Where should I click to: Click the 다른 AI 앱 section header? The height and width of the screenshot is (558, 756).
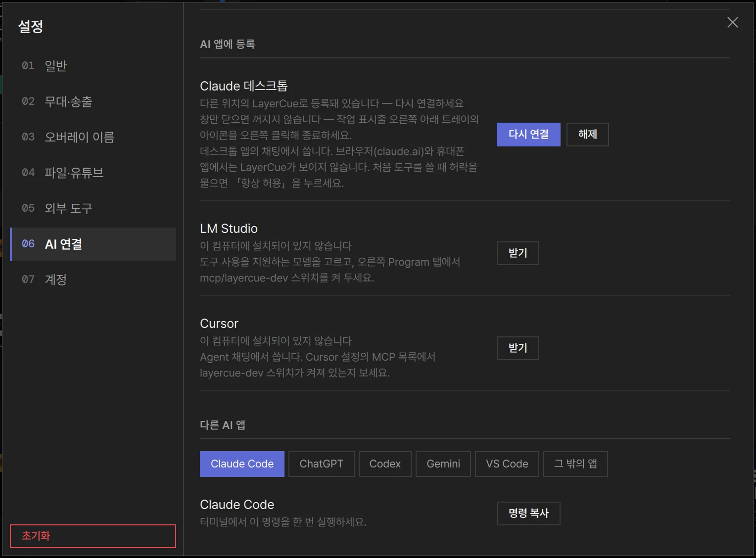tap(223, 425)
